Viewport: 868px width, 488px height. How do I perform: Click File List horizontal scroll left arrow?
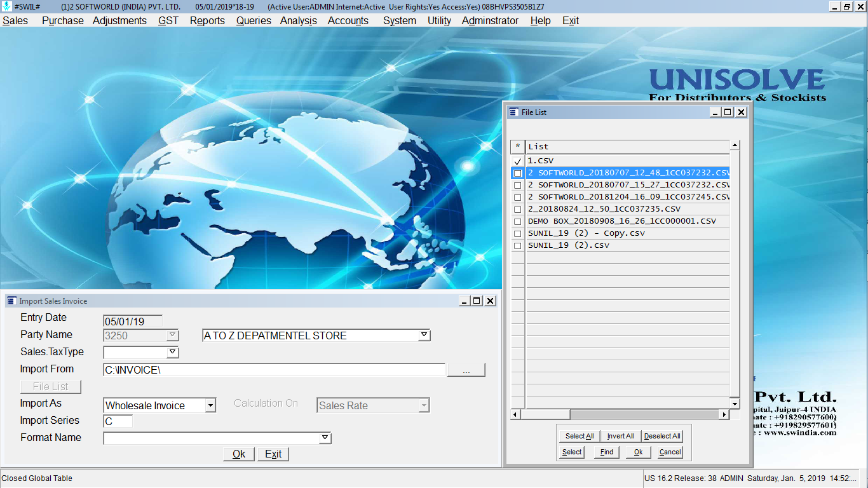click(x=515, y=414)
